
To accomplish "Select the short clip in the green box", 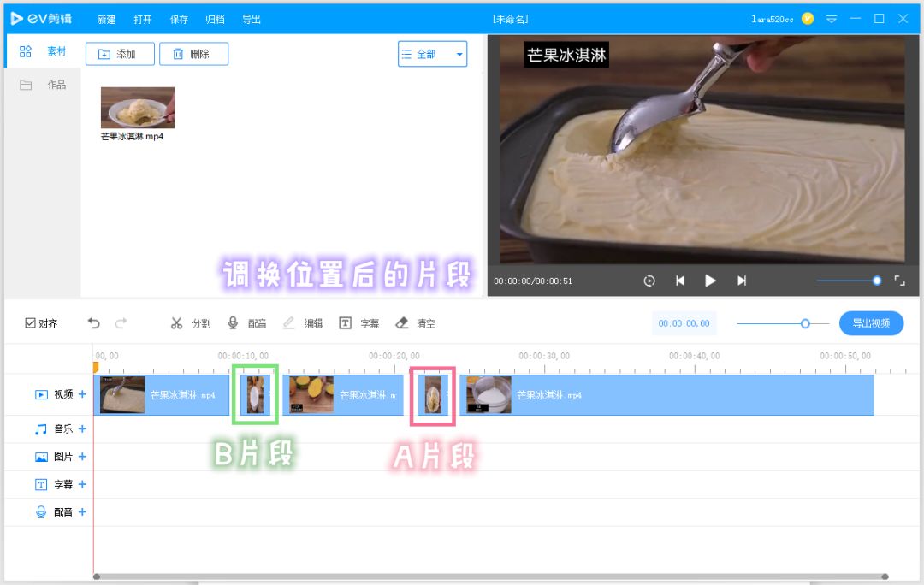I will (255, 395).
